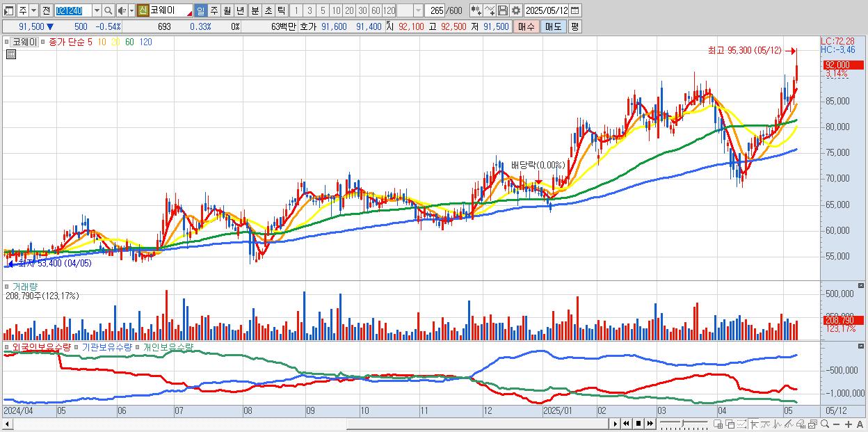Click the replay rewind button
Viewport: 868px width, 432px height.
point(626,424)
